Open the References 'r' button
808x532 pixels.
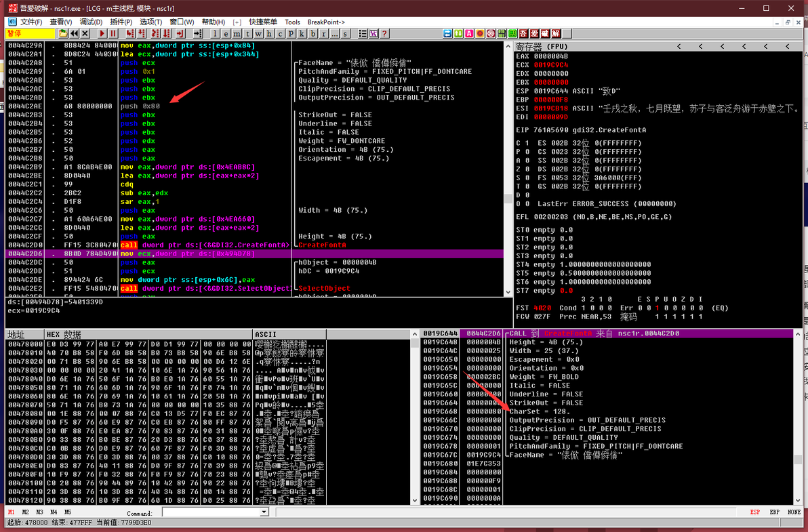coord(323,33)
